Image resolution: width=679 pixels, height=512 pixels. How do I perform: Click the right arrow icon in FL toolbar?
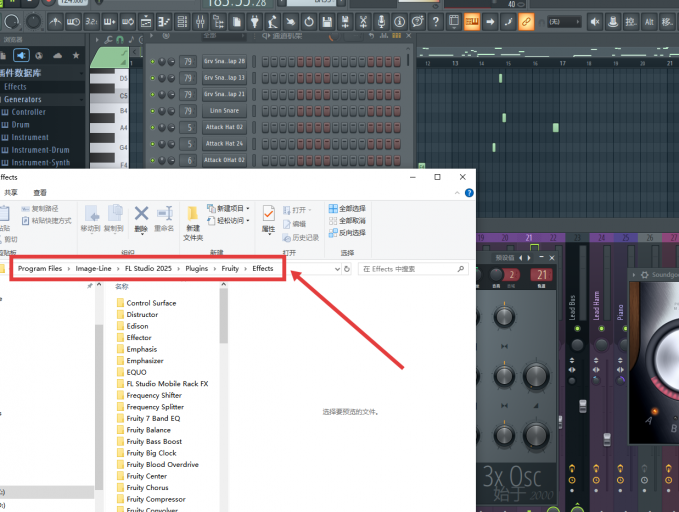point(490,22)
